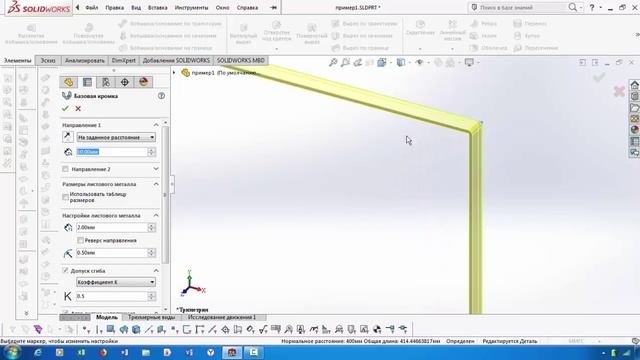Open the Правка menu
Viewport: 640px width, 360px height.
point(114,7)
